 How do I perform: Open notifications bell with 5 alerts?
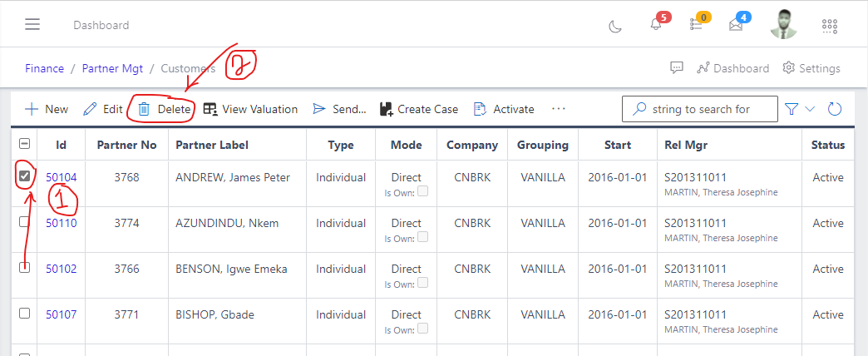(656, 25)
